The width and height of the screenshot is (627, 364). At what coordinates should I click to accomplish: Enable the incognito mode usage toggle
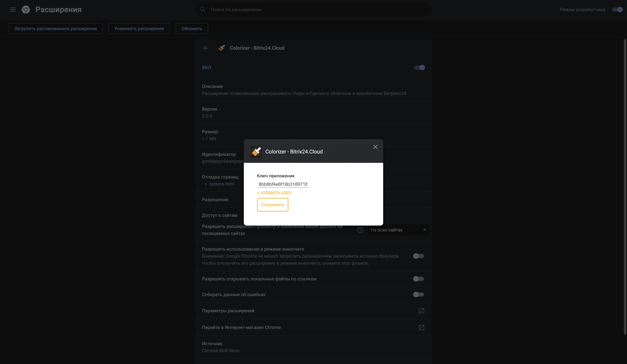[418, 256]
